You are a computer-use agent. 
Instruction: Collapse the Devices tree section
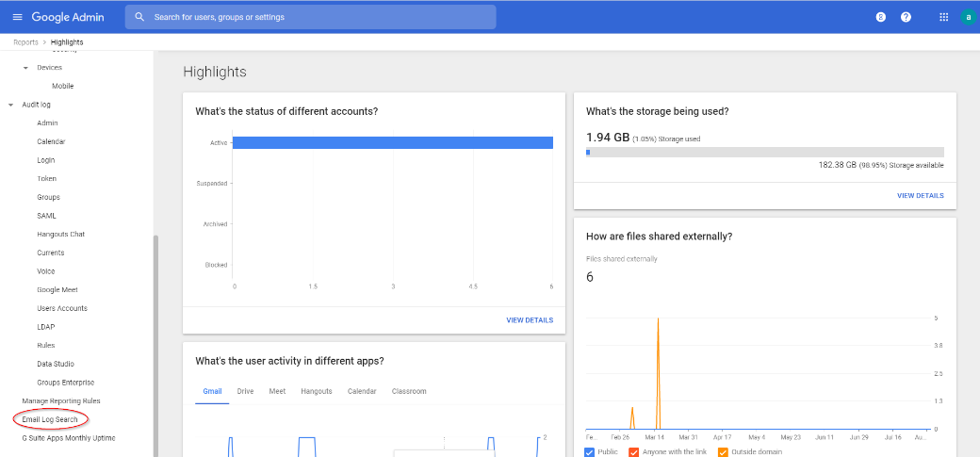pyautogui.click(x=25, y=68)
